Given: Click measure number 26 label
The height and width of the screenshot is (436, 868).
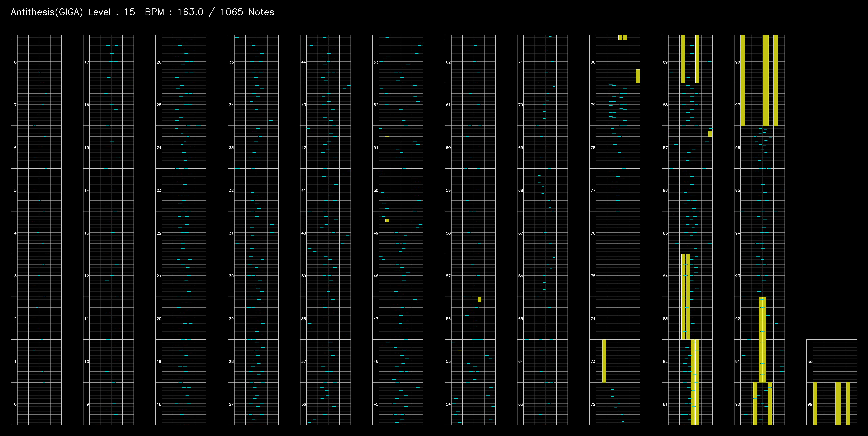Looking at the screenshot, I should coord(159,62).
